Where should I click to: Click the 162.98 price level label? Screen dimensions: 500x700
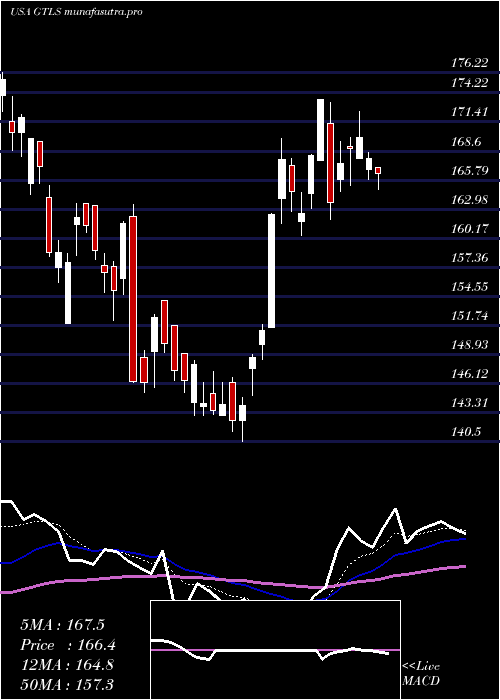tap(469, 200)
